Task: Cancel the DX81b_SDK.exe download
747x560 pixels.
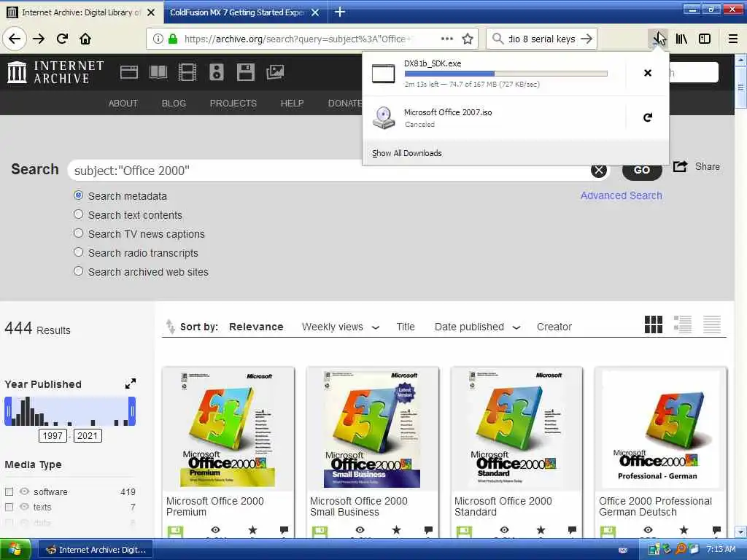Action: [x=648, y=73]
